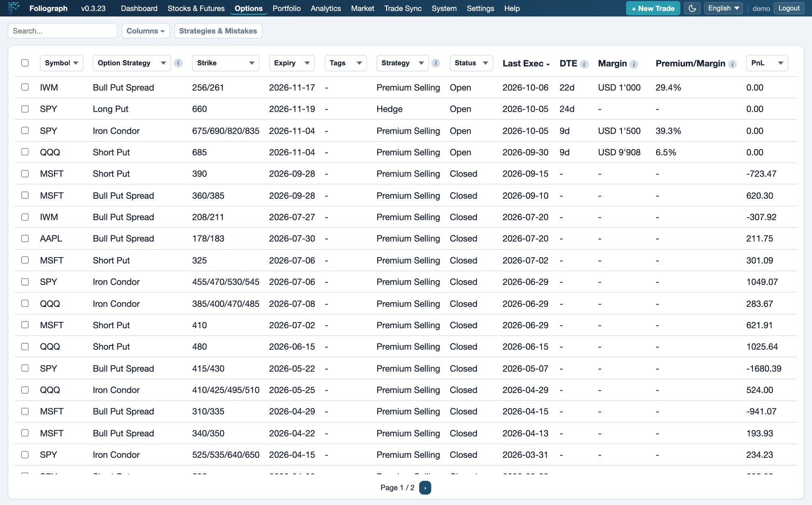Expand the PnL filter dropdown
This screenshot has height=505, width=812.
pyautogui.click(x=767, y=63)
